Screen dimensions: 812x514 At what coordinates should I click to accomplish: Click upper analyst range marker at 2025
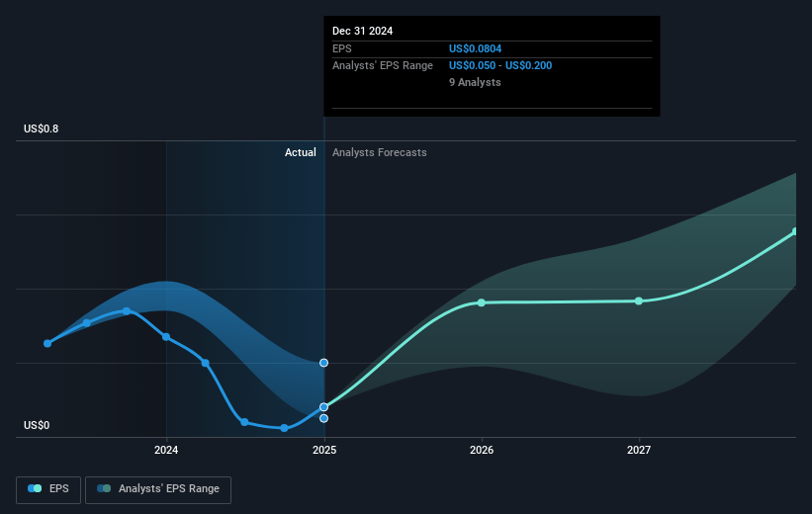(x=323, y=363)
